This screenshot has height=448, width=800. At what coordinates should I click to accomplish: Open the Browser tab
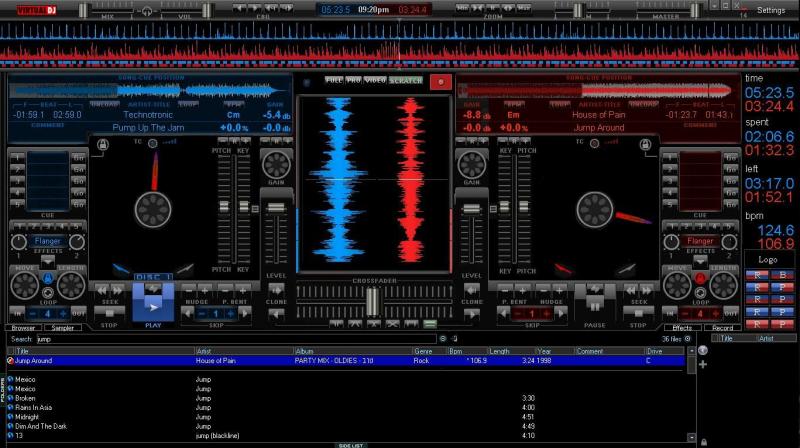(x=23, y=328)
